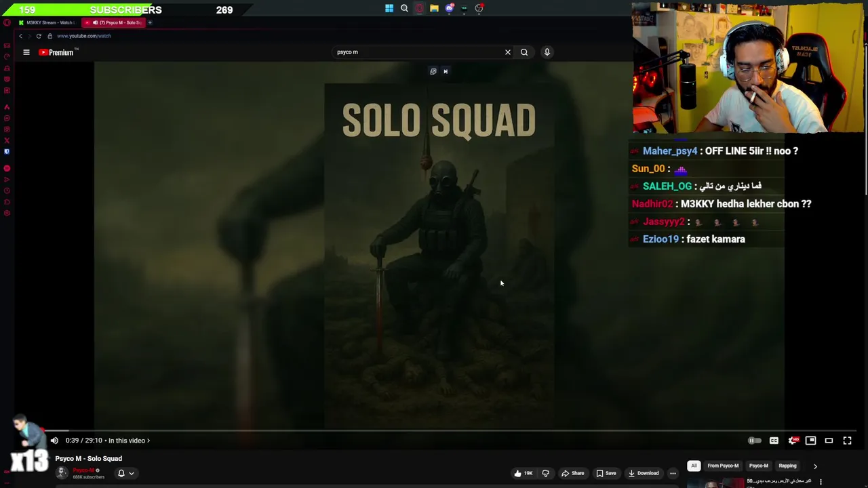Click the next-video icon above artwork

click(446, 71)
